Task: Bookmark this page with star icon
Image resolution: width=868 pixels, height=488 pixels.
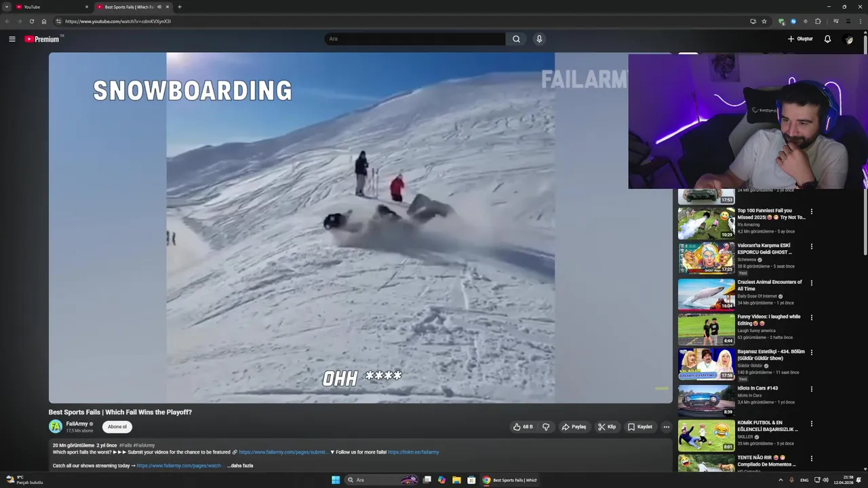Action: 764,21
